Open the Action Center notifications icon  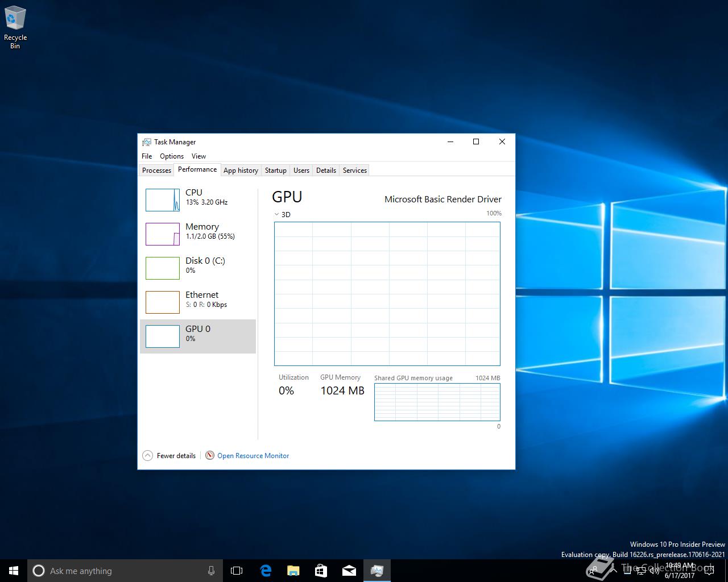click(x=709, y=571)
